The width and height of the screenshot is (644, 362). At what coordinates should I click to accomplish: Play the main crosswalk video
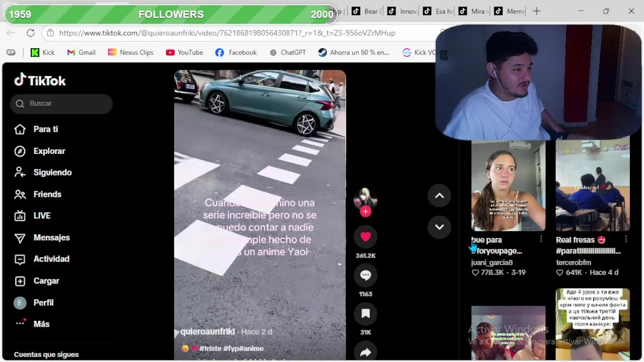[x=260, y=215]
